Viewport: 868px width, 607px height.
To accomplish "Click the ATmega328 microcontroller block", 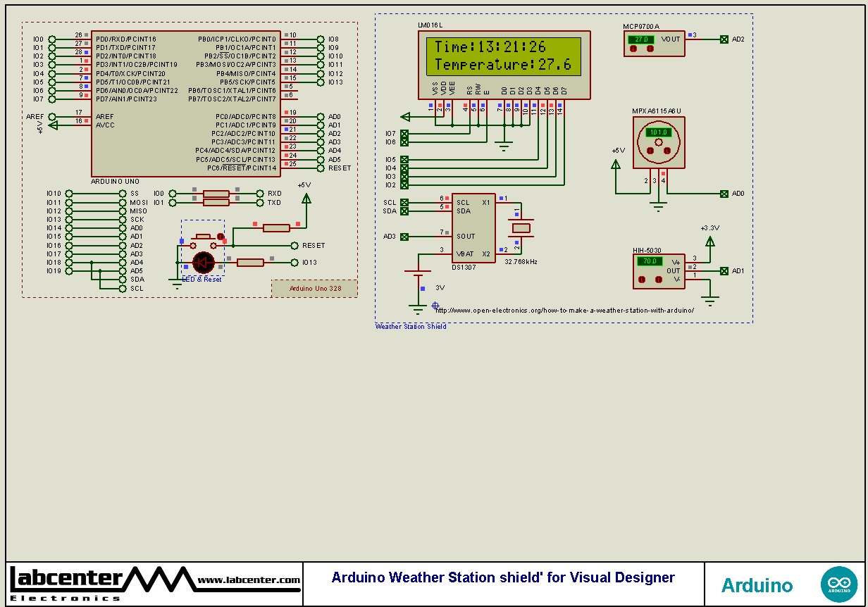I will (187, 102).
